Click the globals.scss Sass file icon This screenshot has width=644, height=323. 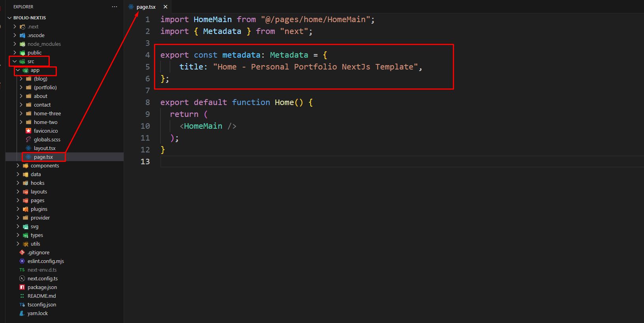pyautogui.click(x=28, y=139)
